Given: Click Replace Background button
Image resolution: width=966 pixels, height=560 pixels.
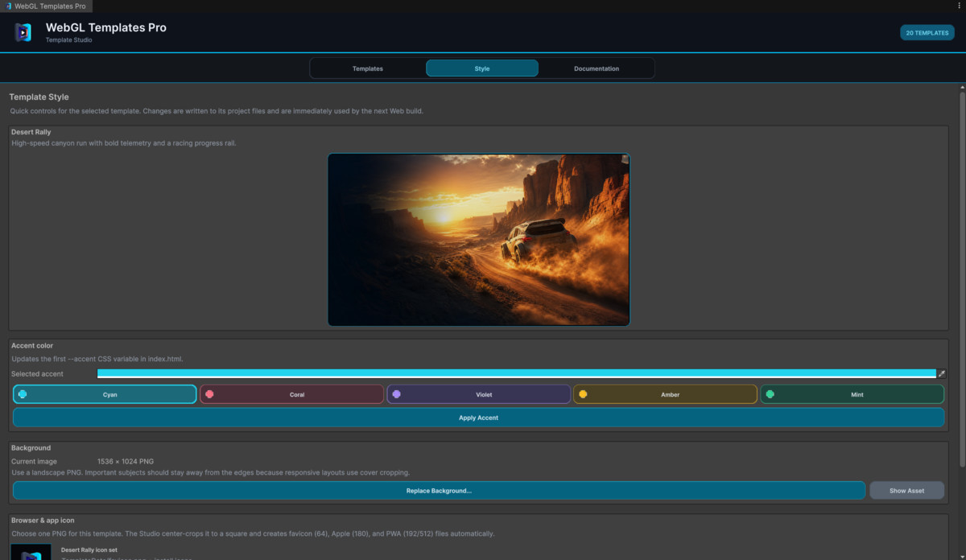Looking at the screenshot, I should pyautogui.click(x=439, y=490).
